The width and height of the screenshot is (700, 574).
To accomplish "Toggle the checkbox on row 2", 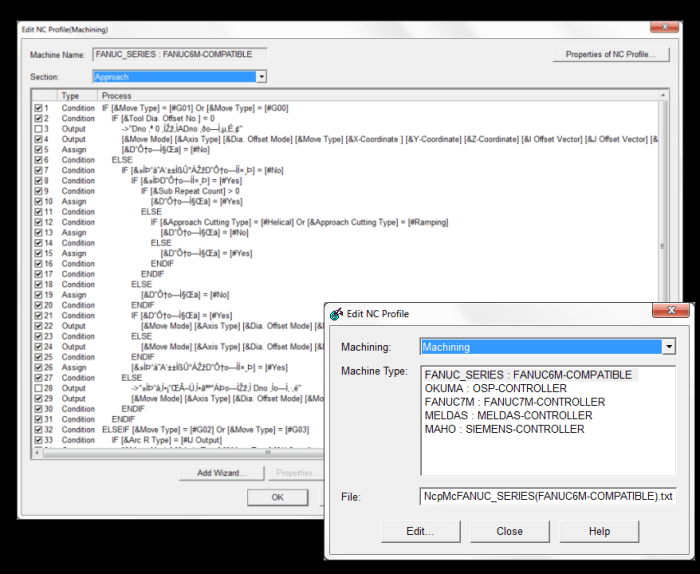I will (38, 118).
